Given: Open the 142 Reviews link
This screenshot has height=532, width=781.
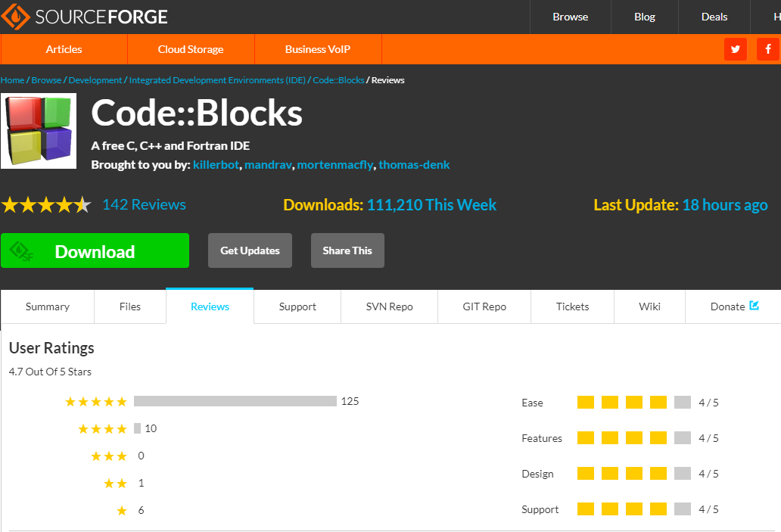Looking at the screenshot, I should pyautogui.click(x=144, y=205).
